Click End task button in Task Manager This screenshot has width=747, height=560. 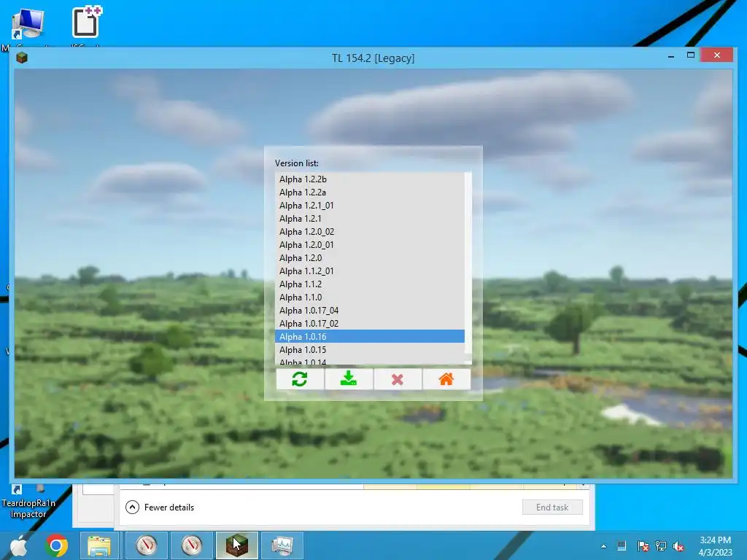pos(552,507)
